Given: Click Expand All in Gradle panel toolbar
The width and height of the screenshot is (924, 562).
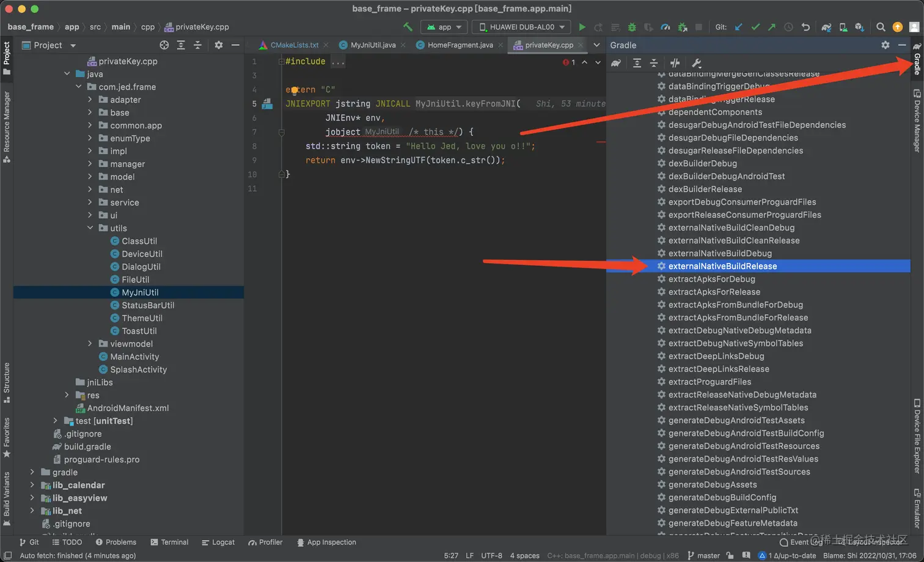Looking at the screenshot, I should [x=637, y=63].
